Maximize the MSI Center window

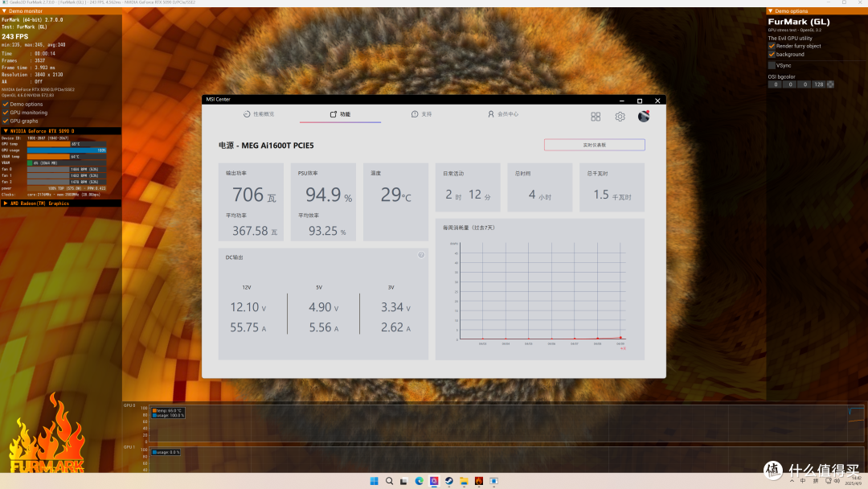click(x=640, y=101)
